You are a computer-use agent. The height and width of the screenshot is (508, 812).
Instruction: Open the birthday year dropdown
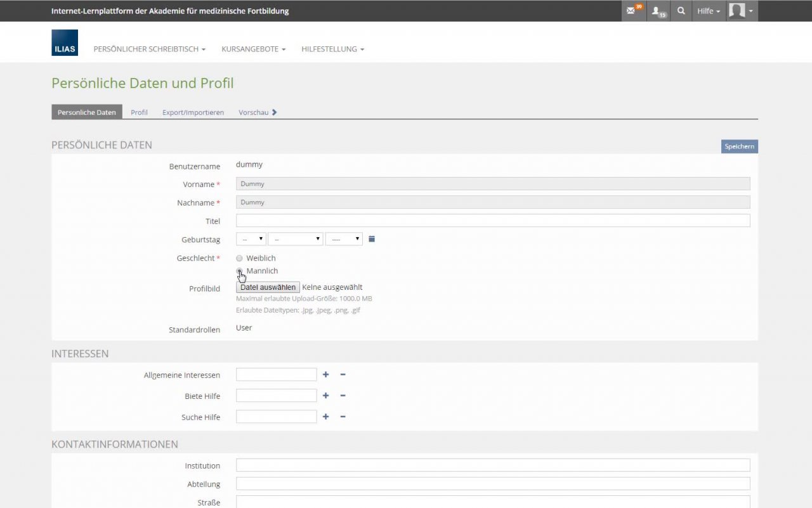tap(344, 239)
